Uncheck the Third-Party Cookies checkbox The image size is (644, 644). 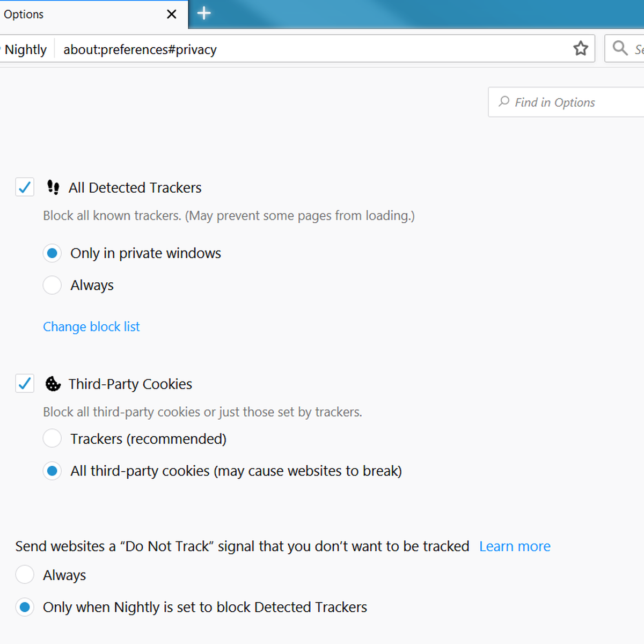click(x=25, y=384)
